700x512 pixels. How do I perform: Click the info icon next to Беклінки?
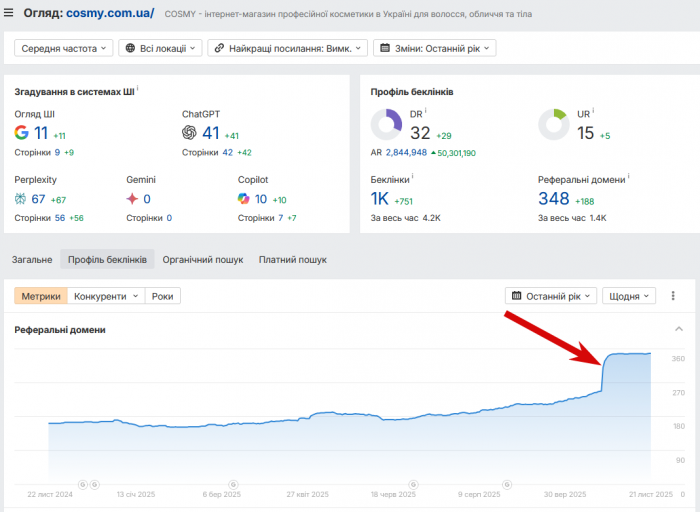pos(412,176)
